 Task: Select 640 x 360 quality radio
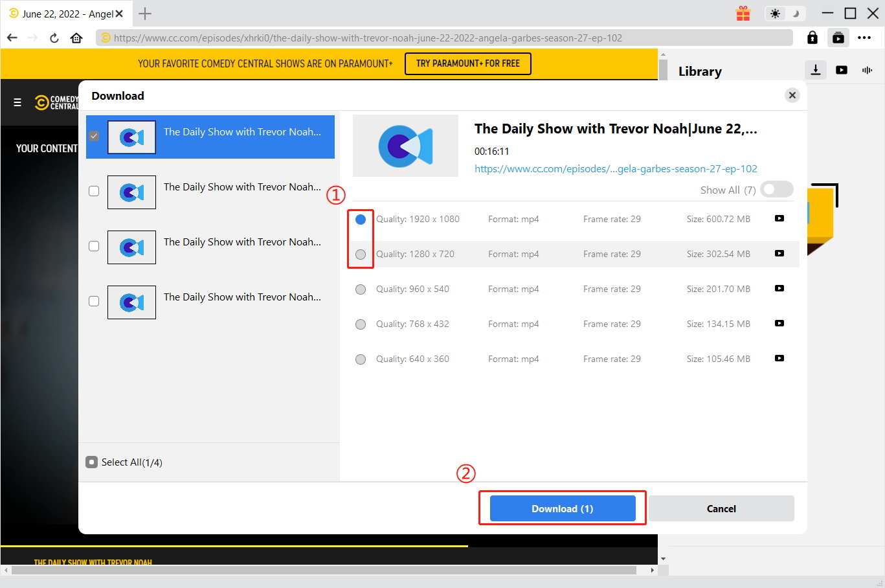(x=361, y=359)
